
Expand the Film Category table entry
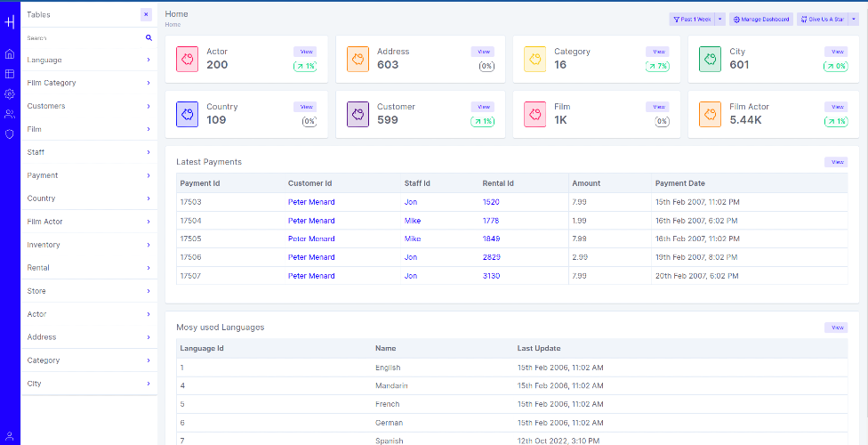[x=89, y=83]
